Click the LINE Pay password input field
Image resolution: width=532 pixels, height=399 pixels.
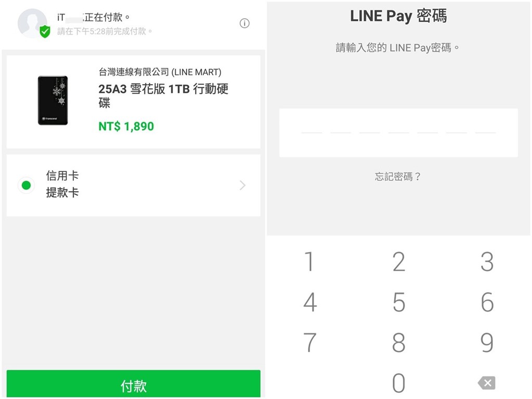pyautogui.click(x=398, y=133)
